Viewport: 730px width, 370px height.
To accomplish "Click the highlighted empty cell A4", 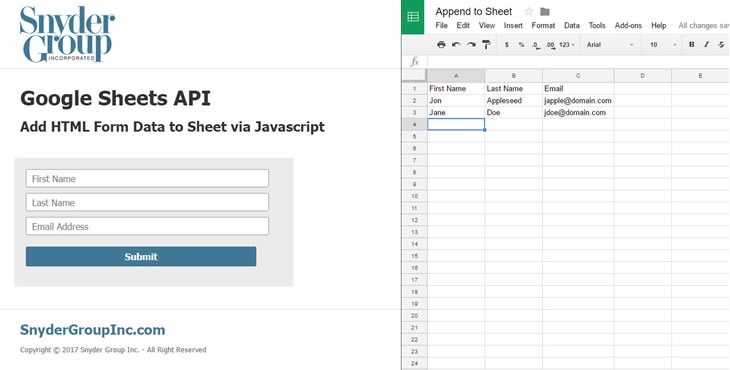I will (456, 124).
